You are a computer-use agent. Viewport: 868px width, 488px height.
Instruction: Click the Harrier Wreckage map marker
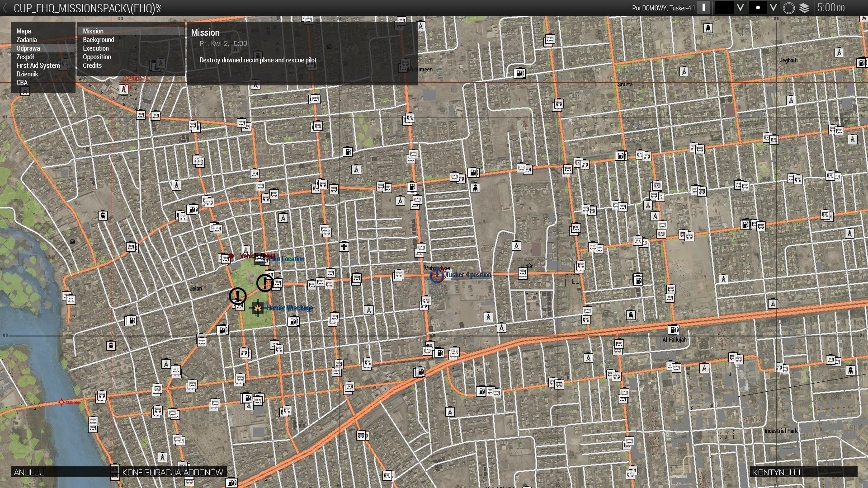257,308
